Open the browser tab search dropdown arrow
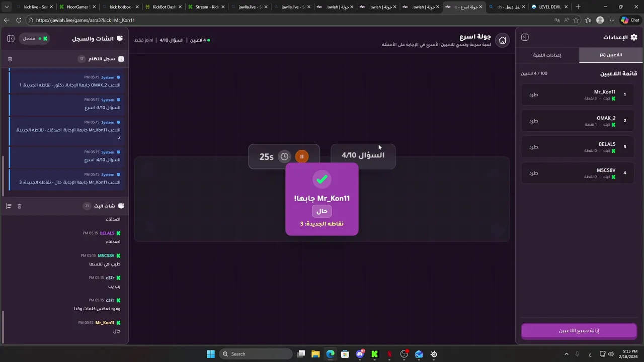Viewport: 644px width, 362px height. [x=7, y=7]
